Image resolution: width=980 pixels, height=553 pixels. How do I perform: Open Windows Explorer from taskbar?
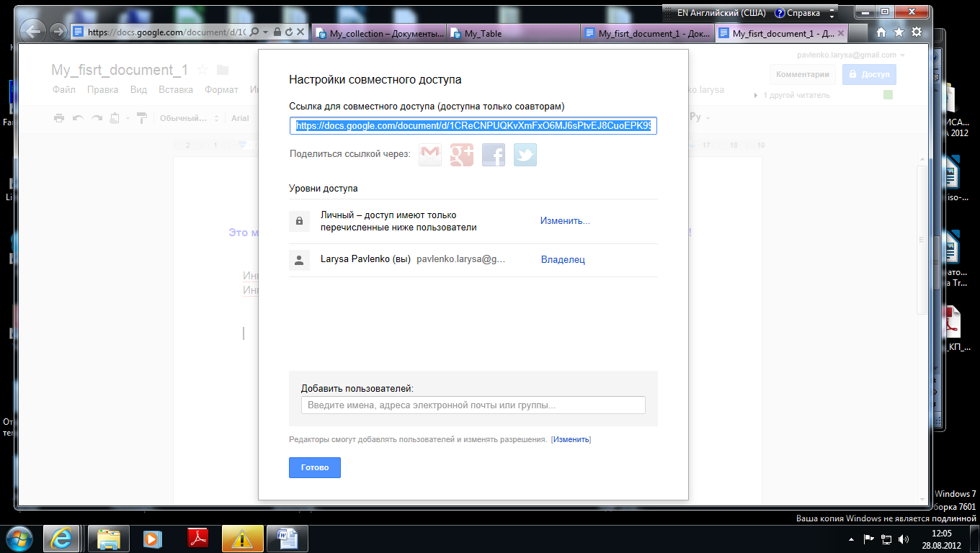click(109, 538)
